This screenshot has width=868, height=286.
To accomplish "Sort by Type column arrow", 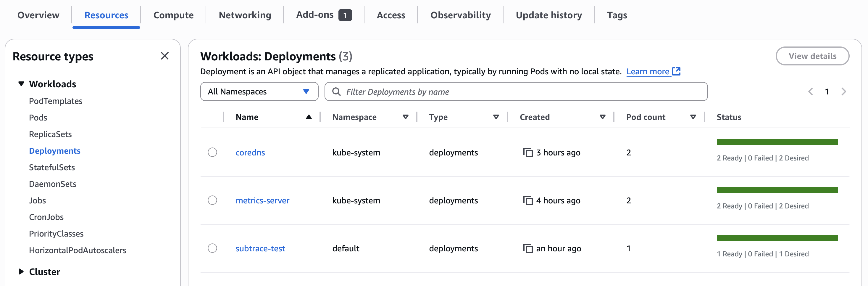I will [496, 117].
